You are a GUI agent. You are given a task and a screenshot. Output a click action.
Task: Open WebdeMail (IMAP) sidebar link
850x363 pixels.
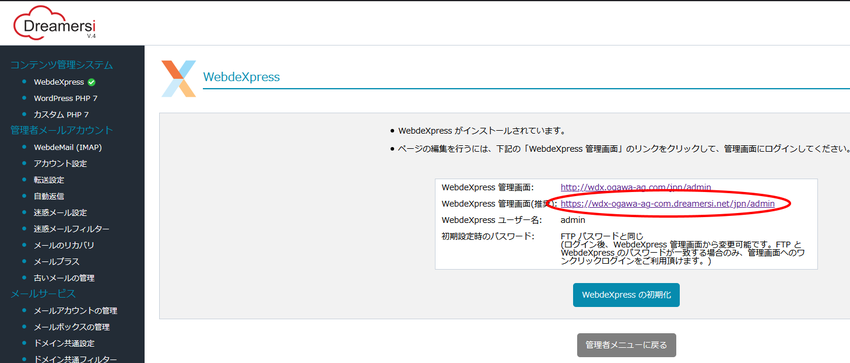point(68,147)
